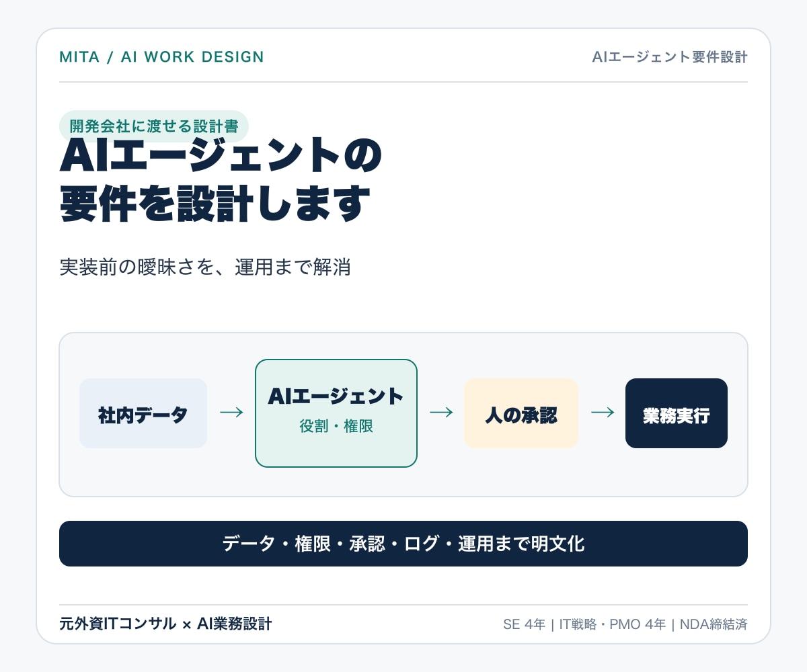Screen dimensions: 807x672
Task: Select the green-outlined "AIエージェント" flow box
Action: (336, 413)
